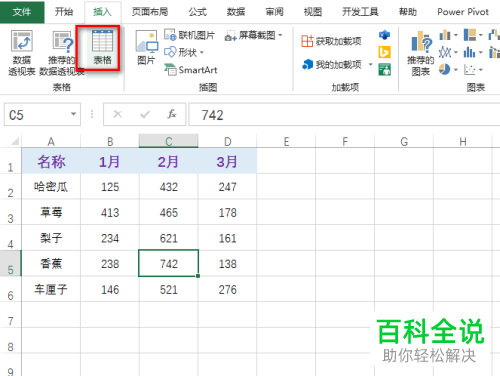Insert an Online Picture (联机图片)
The image size is (500, 376).
[x=190, y=35]
